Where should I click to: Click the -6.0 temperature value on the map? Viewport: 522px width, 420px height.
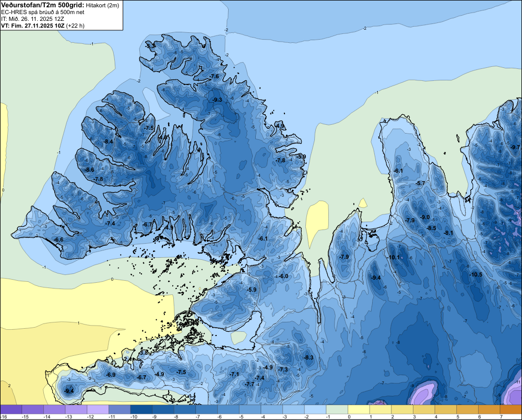tap(283, 276)
